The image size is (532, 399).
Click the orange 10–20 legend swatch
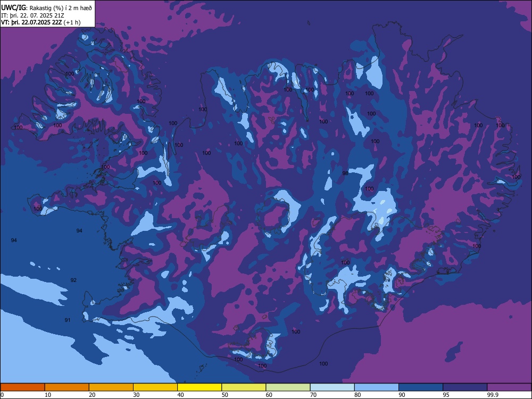(x=67, y=387)
